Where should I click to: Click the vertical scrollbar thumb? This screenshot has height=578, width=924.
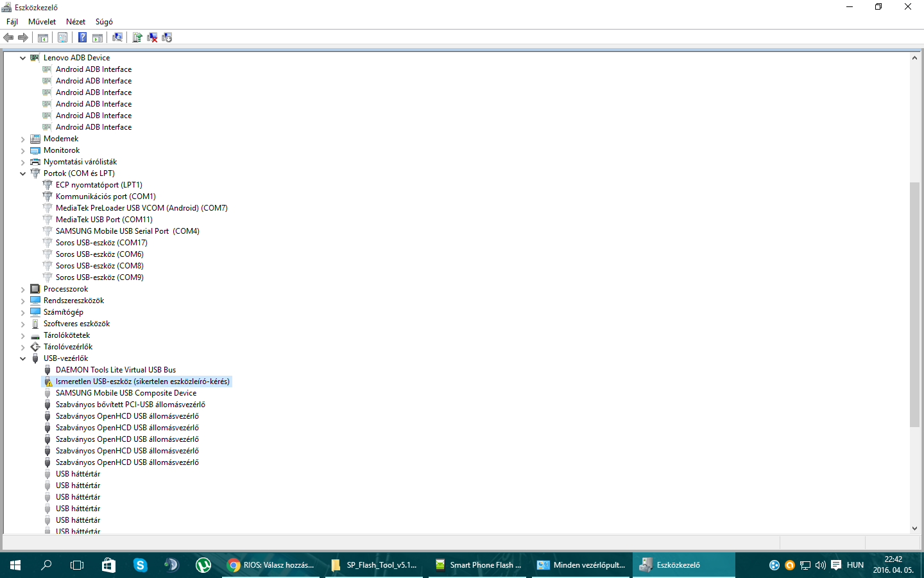coord(914,304)
